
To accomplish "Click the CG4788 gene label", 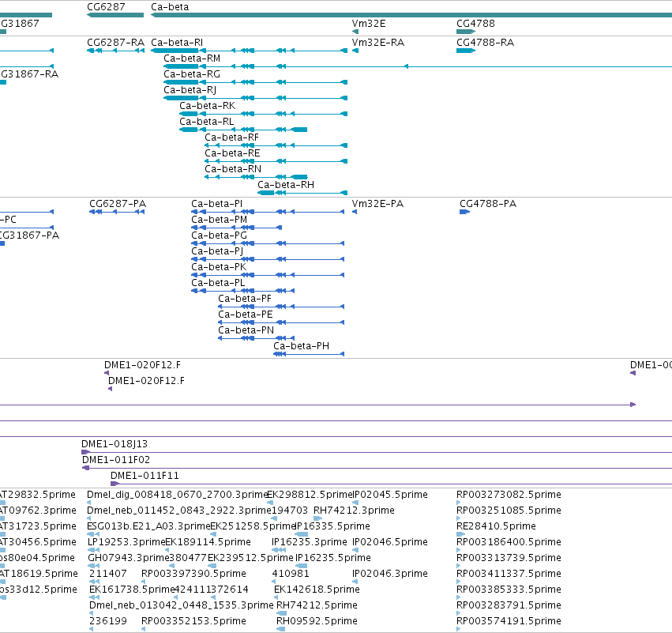I will coord(475,24).
